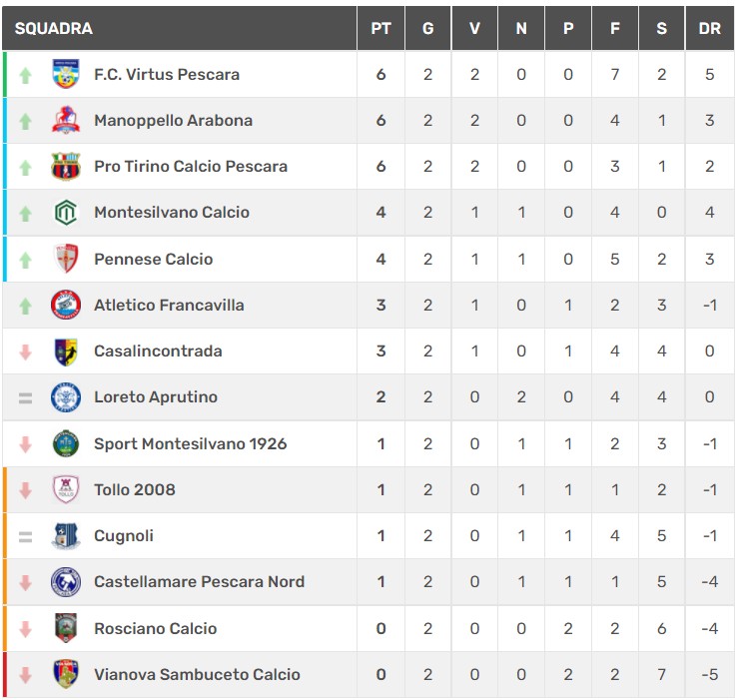This screenshot has height=700, width=735.
Task: Click the SQUADRA column header
Action: (54, 29)
